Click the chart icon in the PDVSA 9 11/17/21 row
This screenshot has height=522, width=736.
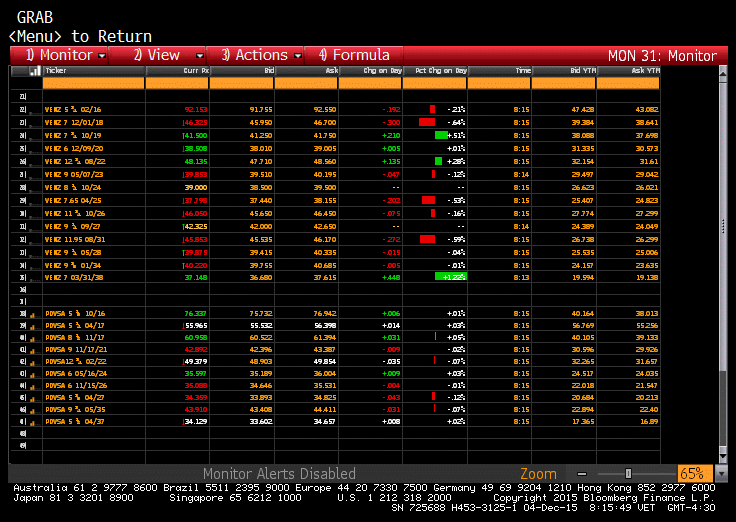click(x=33, y=350)
